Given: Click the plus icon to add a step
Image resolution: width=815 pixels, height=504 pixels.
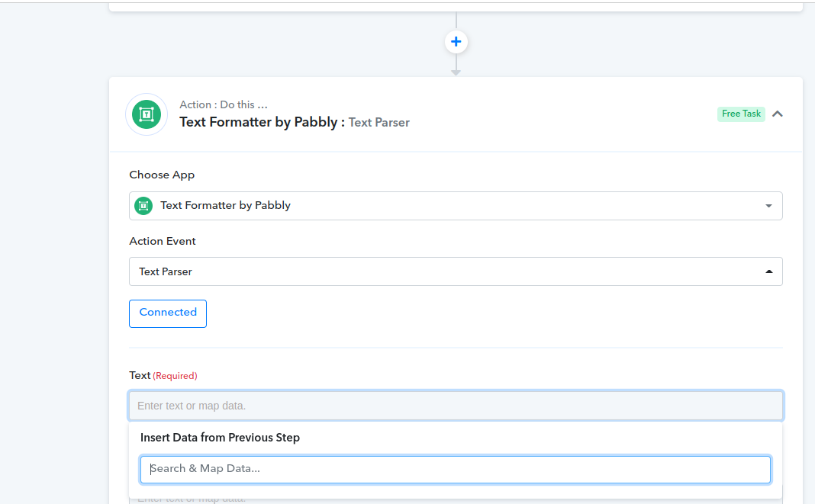Looking at the screenshot, I should [x=456, y=42].
